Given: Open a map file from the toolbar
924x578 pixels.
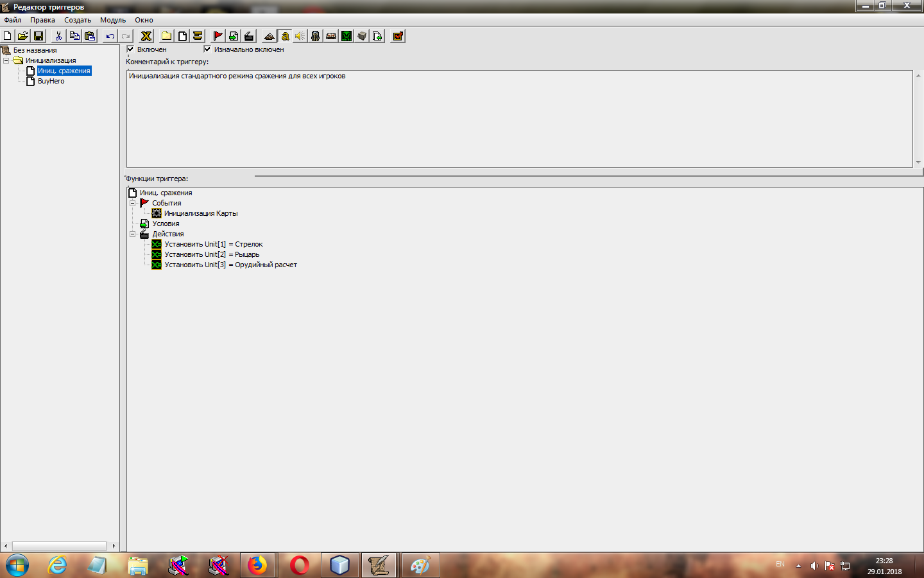Looking at the screenshot, I should (x=23, y=36).
